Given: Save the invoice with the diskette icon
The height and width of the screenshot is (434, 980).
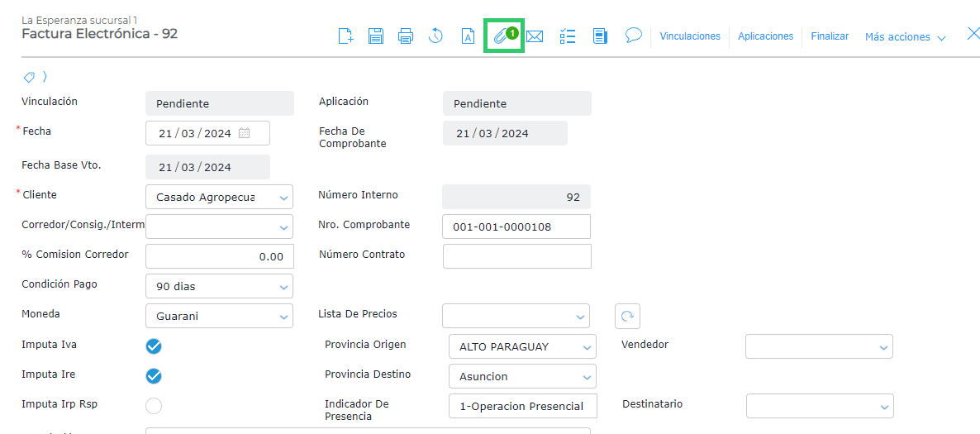Looking at the screenshot, I should click(x=376, y=36).
